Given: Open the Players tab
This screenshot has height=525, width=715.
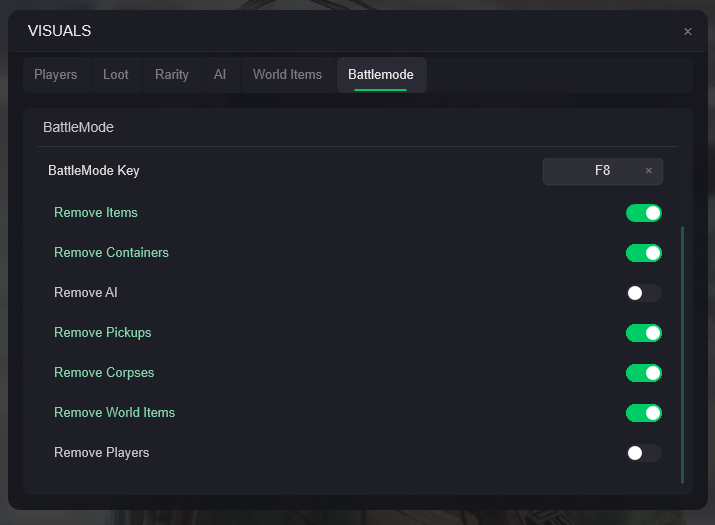Looking at the screenshot, I should (x=56, y=75).
